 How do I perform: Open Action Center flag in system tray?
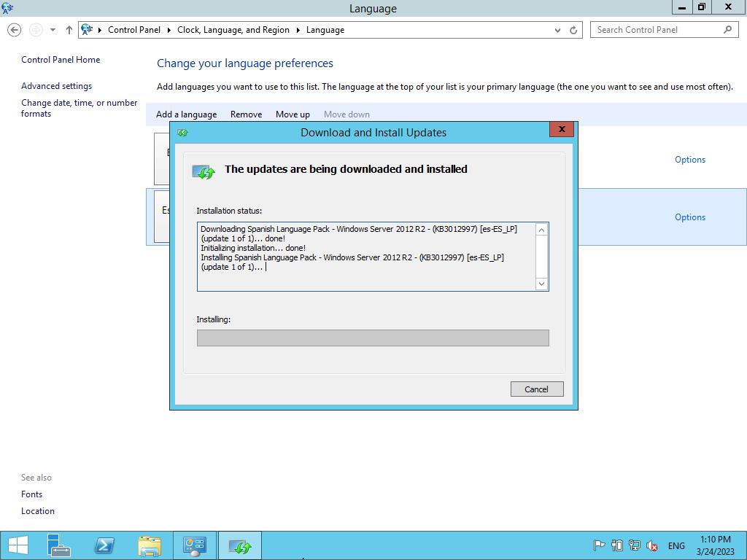click(599, 545)
